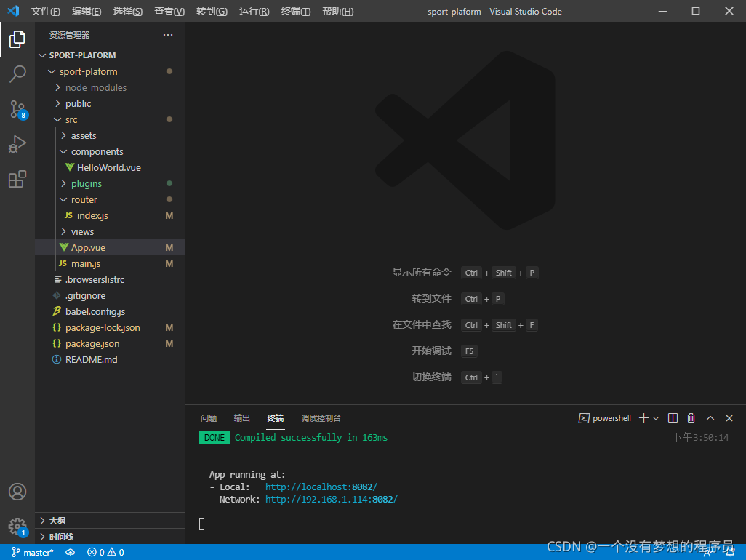This screenshot has width=746, height=560.
Task: Expand the views folder
Action: tap(109, 231)
